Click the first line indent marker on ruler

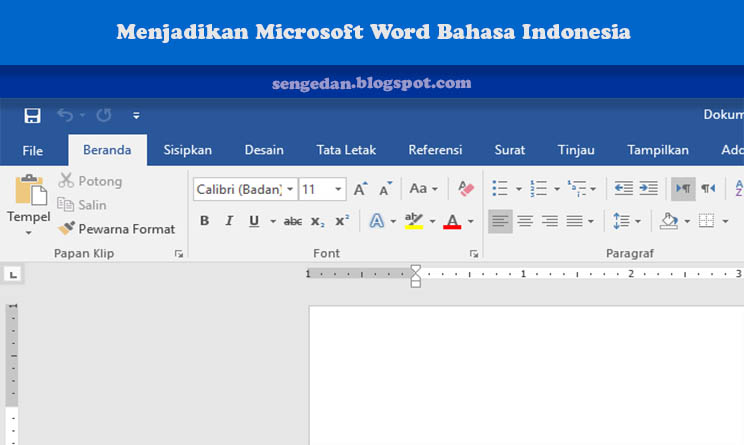tap(416, 269)
